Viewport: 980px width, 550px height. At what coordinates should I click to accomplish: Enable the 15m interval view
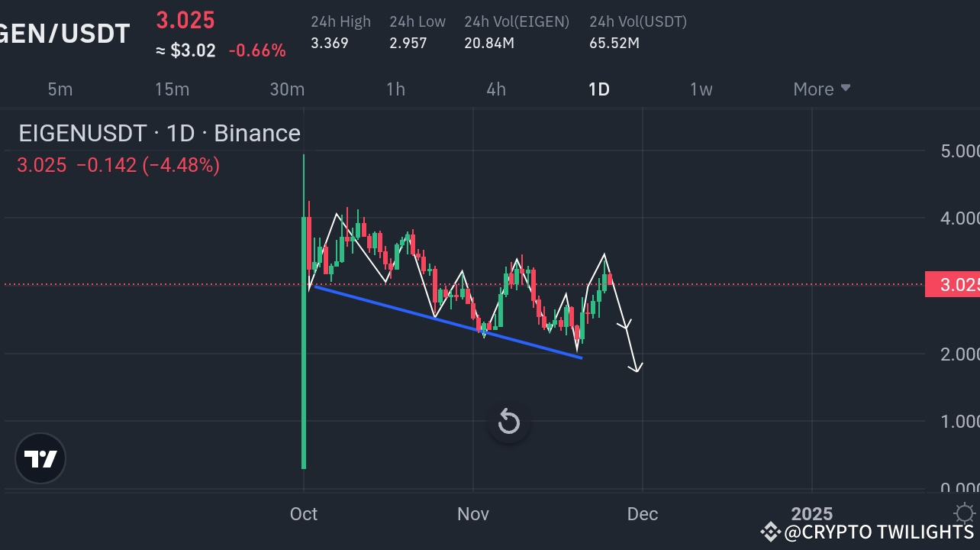click(x=172, y=89)
